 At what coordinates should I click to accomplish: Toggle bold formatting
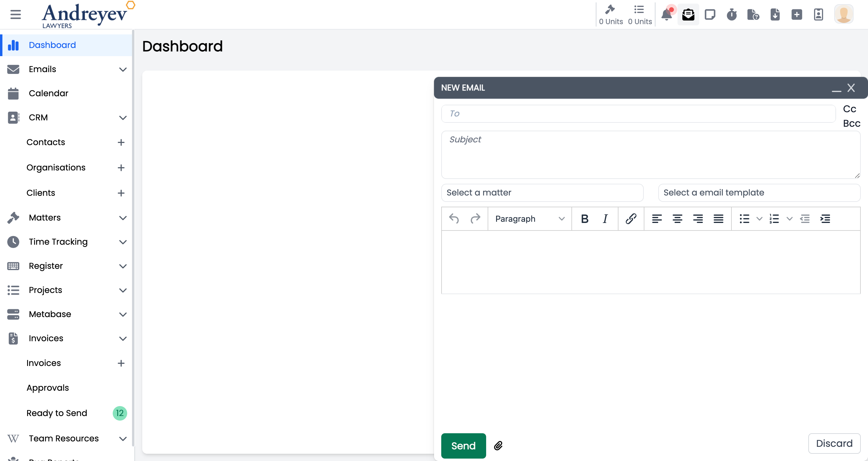(x=585, y=219)
